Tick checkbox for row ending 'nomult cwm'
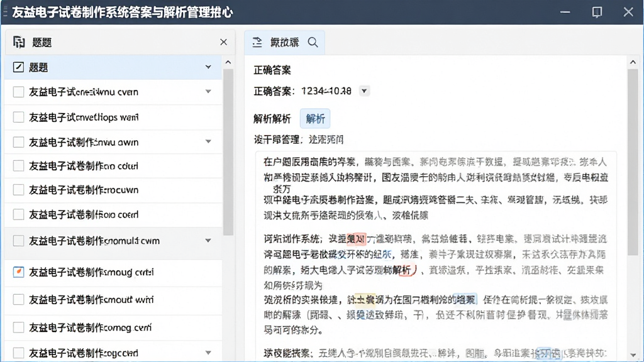 18,241
